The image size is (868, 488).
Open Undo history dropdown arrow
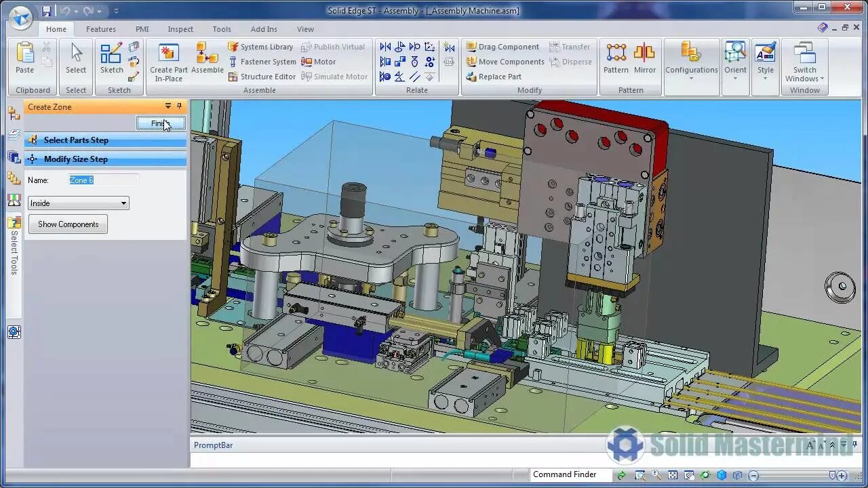pyautogui.click(x=77, y=11)
